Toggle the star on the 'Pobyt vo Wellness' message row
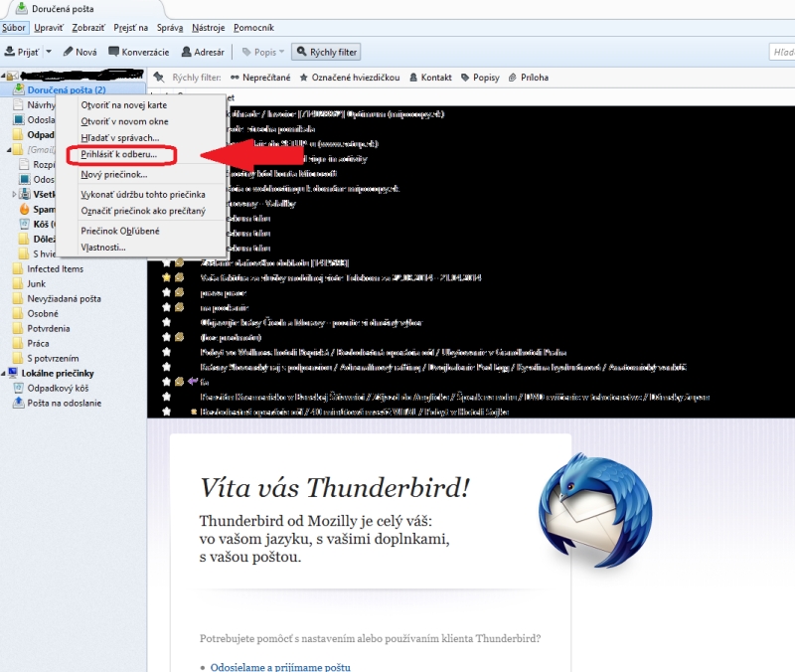The height and width of the screenshot is (672, 795). (166, 352)
